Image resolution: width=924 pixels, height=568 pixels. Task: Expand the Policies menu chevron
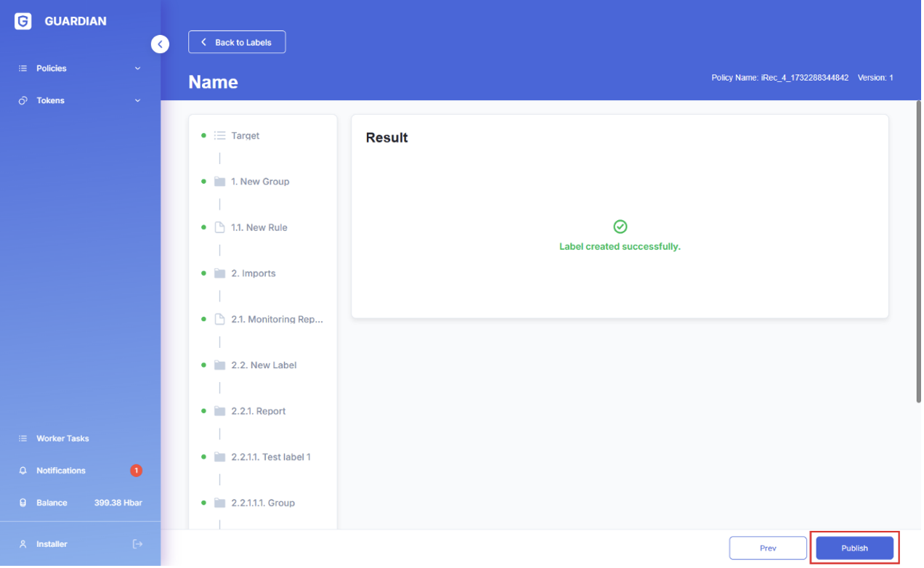[138, 69]
